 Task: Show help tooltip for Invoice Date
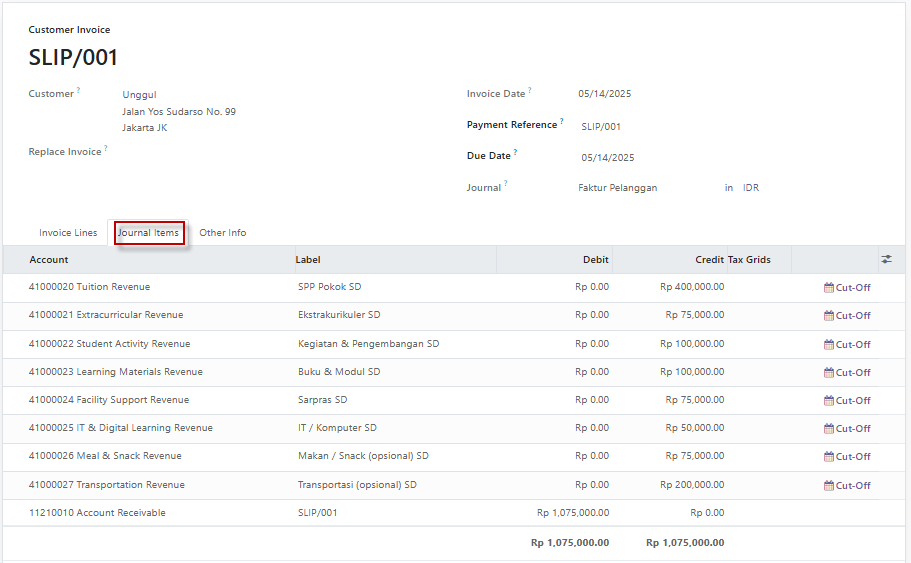tap(530, 90)
